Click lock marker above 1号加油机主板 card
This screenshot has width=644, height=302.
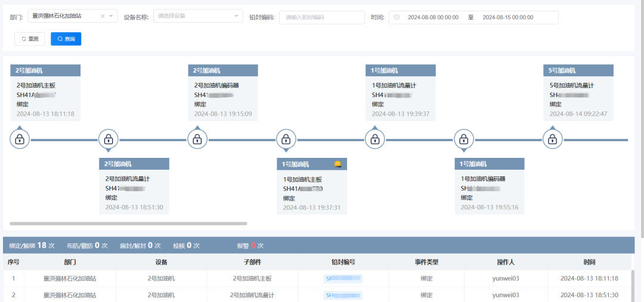click(286, 140)
